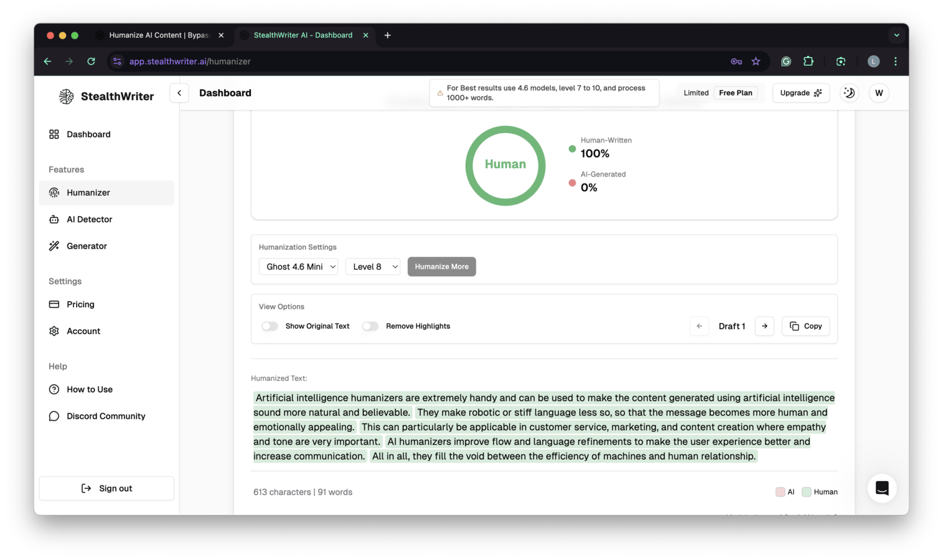This screenshot has height=560, width=943.
Task: Click the password key icon
Action: [x=736, y=62]
